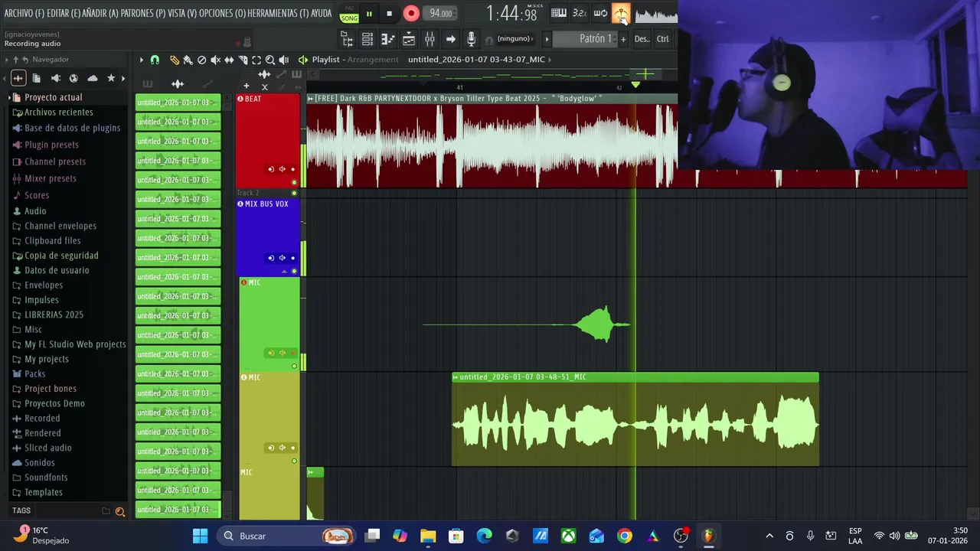
Task: Pause playback with the transport pause button
Action: pyautogui.click(x=369, y=14)
